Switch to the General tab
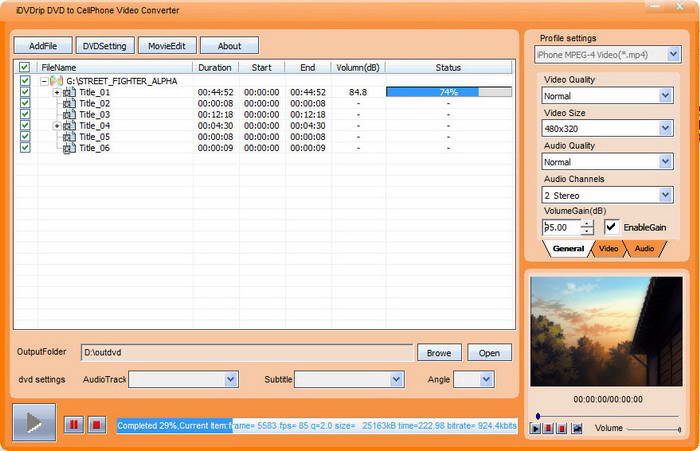This screenshot has width=700, height=451. point(568,249)
